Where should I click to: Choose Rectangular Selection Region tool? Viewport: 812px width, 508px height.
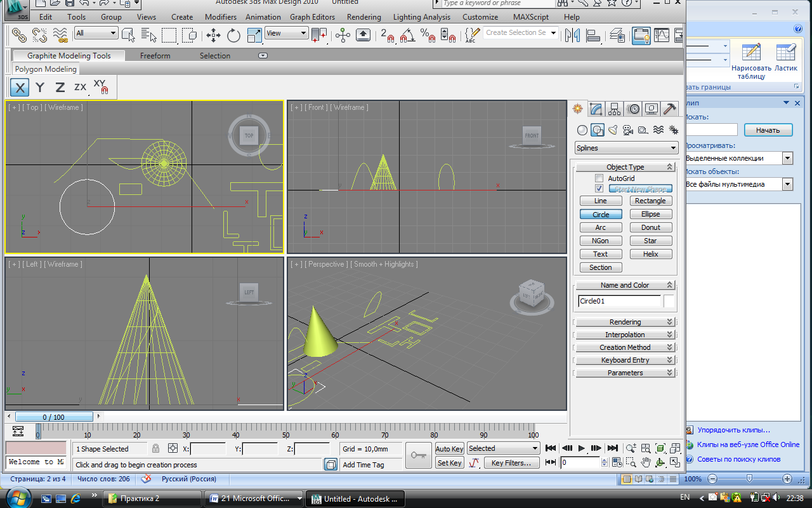coord(169,35)
